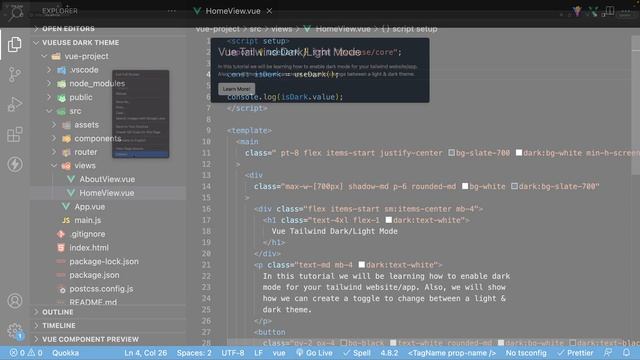Open package-lock.json file

[104, 261]
